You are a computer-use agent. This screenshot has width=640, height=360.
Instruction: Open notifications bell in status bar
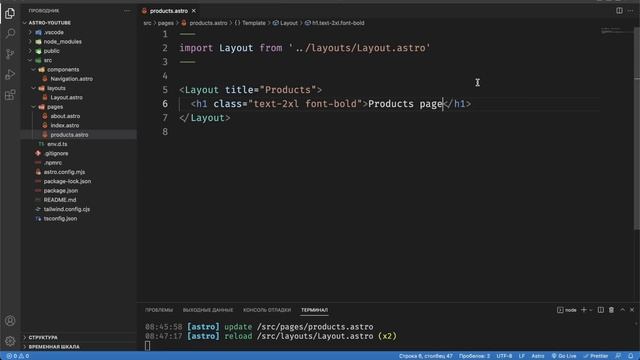pos(631,356)
